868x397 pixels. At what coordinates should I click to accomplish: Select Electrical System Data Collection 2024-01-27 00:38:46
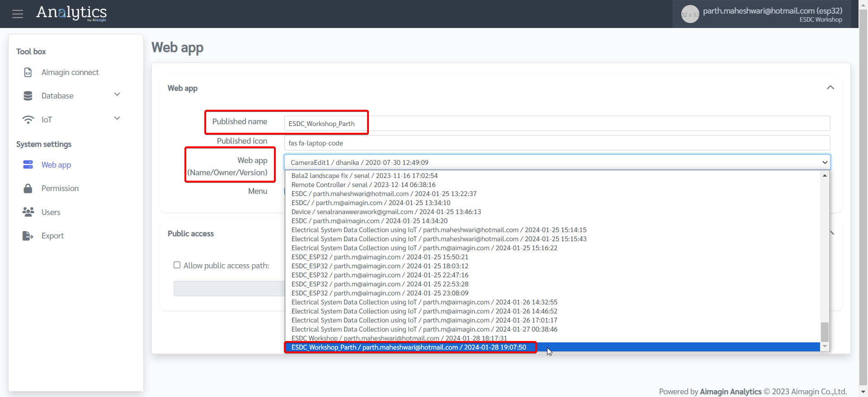coord(552,329)
